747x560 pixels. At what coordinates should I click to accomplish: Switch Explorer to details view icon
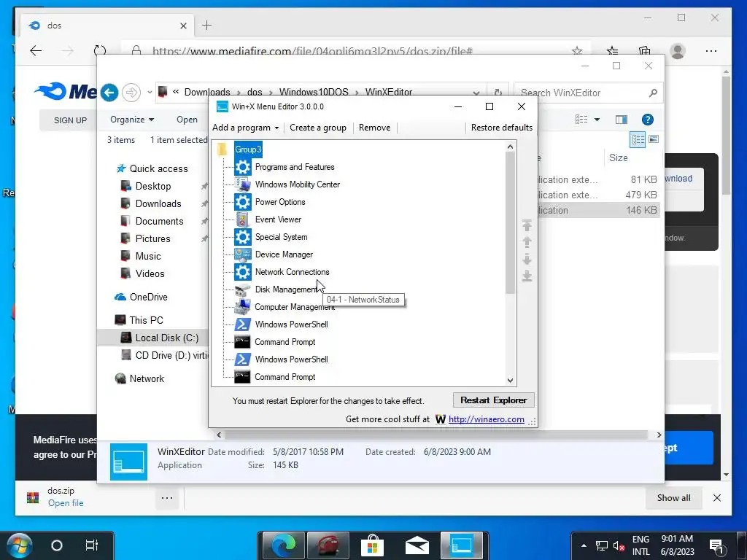pyautogui.click(x=638, y=139)
